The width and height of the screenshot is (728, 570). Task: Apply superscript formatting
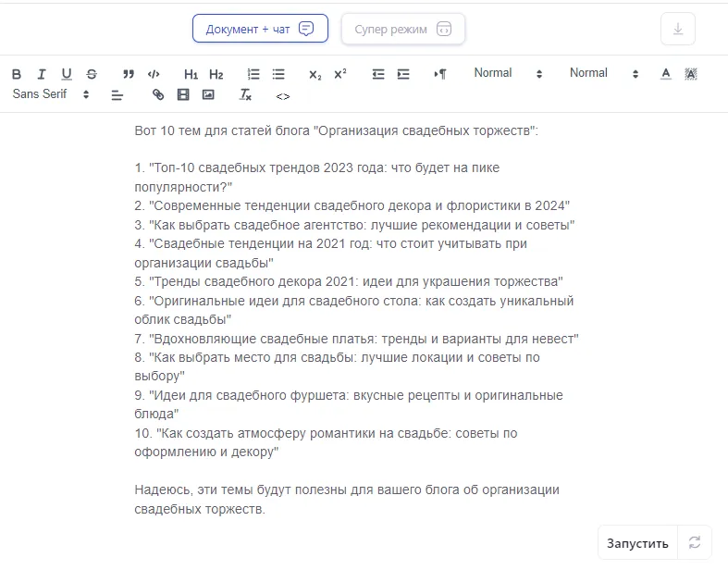click(x=340, y=74)
